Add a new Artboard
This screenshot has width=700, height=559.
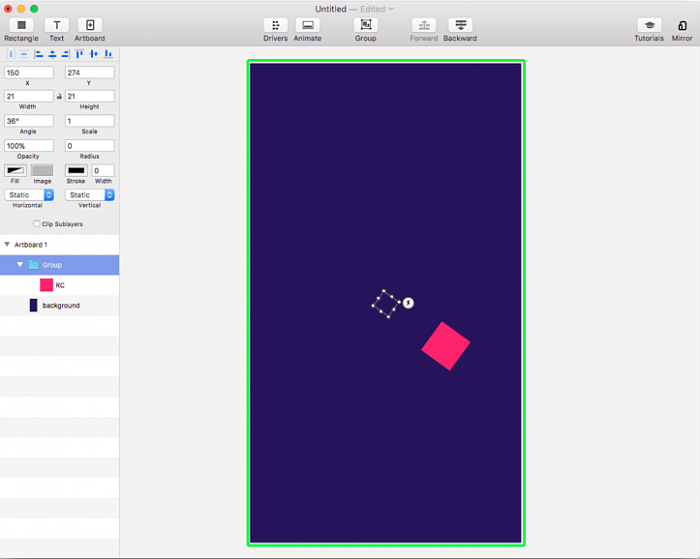point(89,25)
